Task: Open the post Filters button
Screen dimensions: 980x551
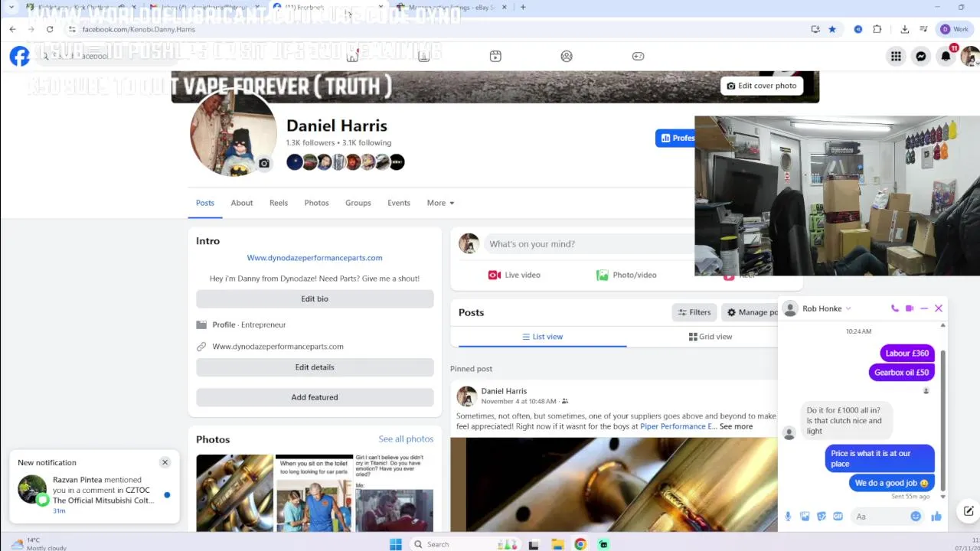Action: pyautogui.click(x=694, y=312)
